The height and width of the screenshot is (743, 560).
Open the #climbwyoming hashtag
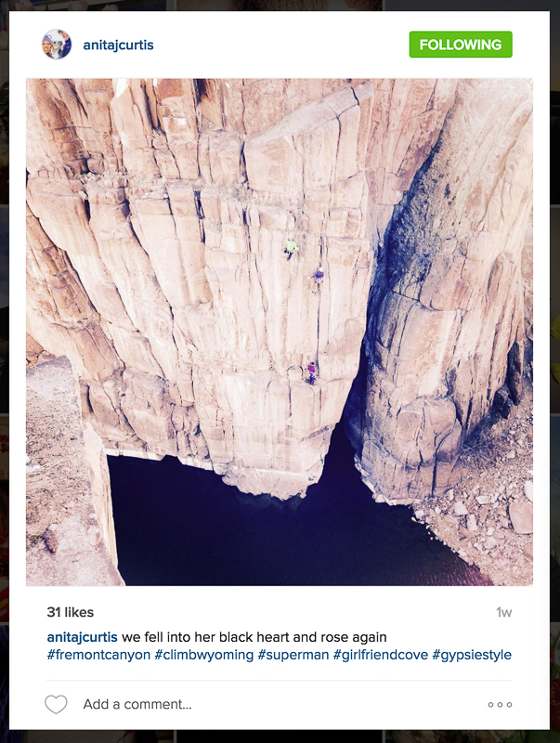pyautogui.click(x=204, y=655)
